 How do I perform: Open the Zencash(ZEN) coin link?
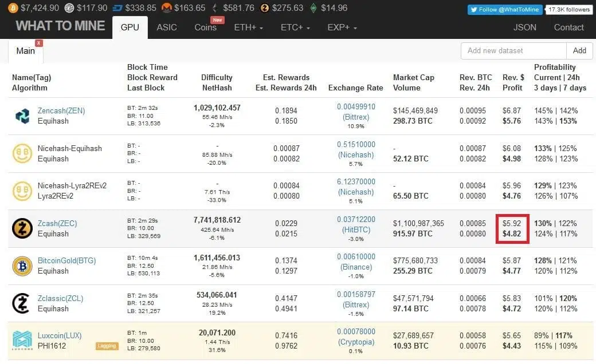(61, 110)
